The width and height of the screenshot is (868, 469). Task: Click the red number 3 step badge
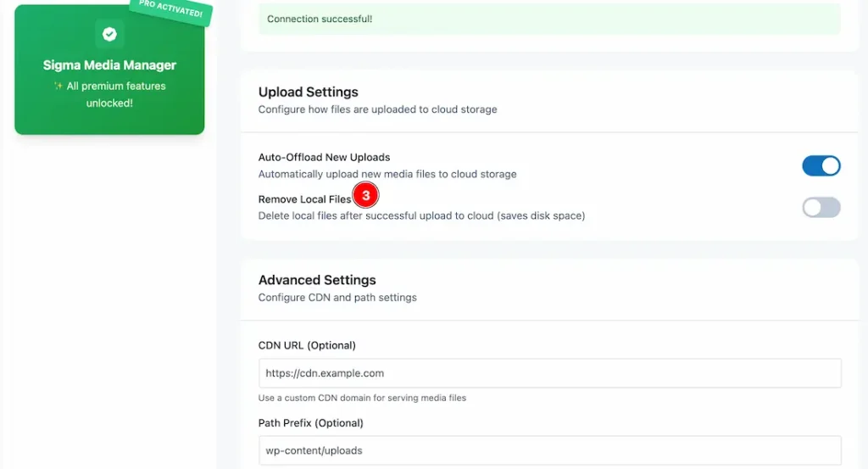365,195
